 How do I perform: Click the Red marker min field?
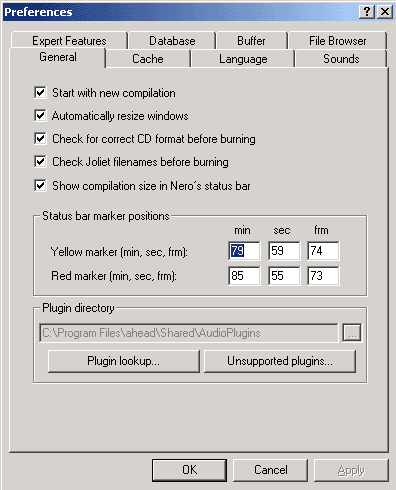pos(244,276)
